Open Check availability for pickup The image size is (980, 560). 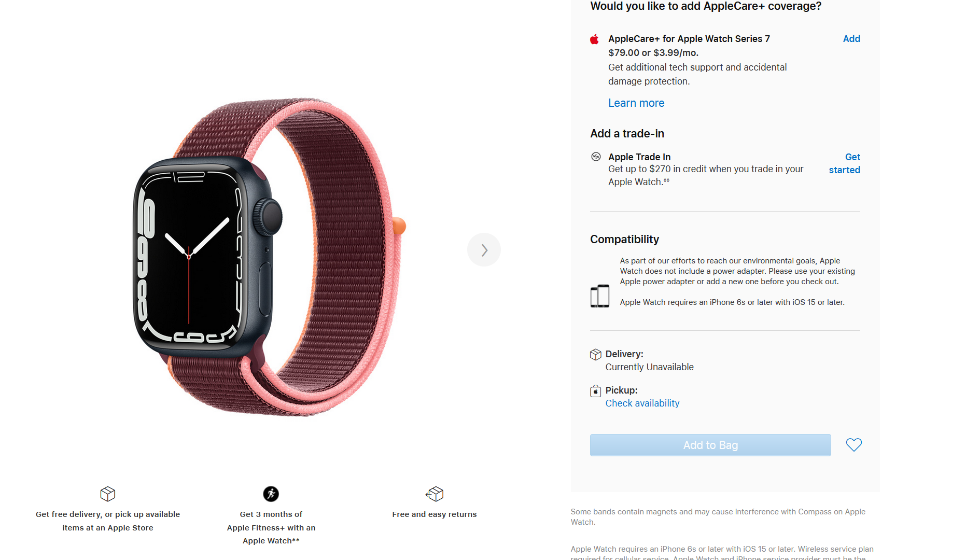tap(642, 403)
